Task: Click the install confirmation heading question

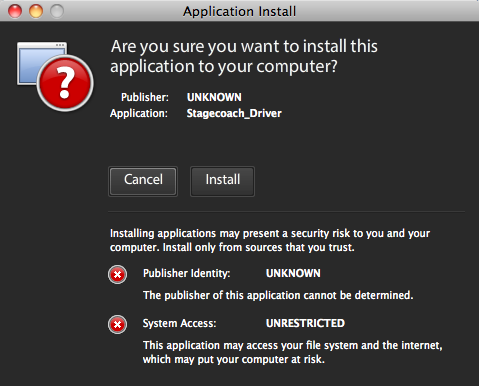Action: coord(244,56)
